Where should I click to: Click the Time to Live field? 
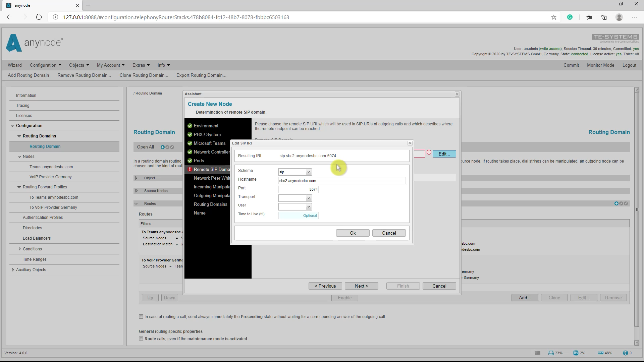point(299,216)
